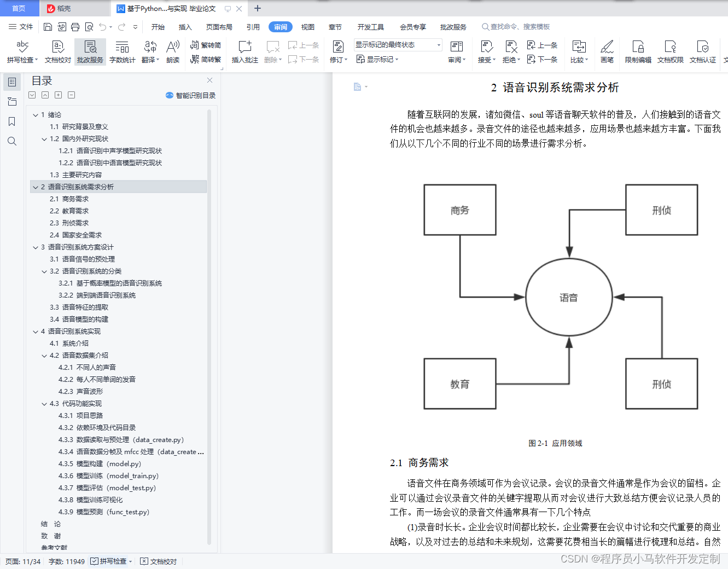Collapse the 4 语音识别系统实现 node
Image resolution: width=728 pixels, height=569 pixels.
36,332
